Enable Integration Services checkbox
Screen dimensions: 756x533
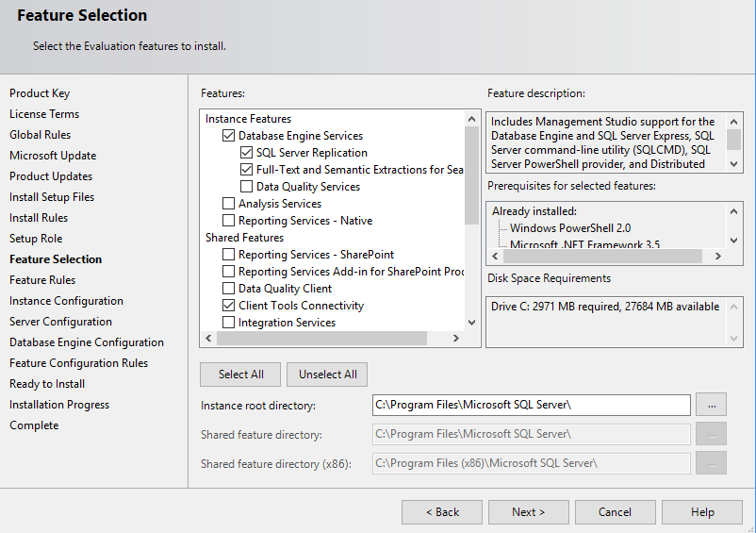coord(229,323)
